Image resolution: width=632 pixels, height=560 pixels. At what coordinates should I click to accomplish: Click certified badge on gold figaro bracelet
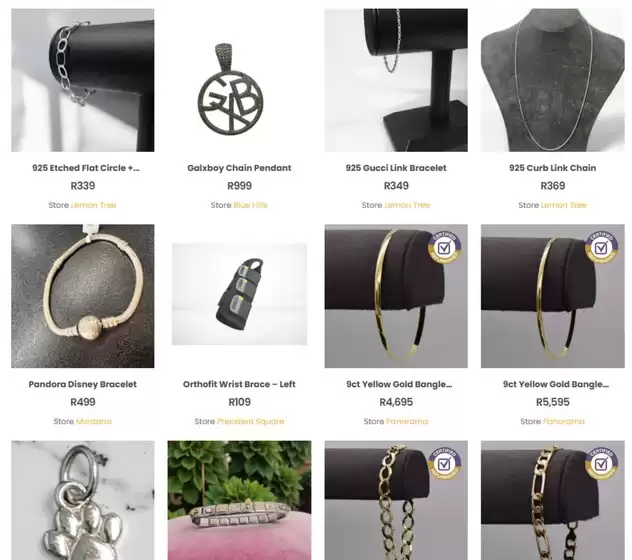601,463
